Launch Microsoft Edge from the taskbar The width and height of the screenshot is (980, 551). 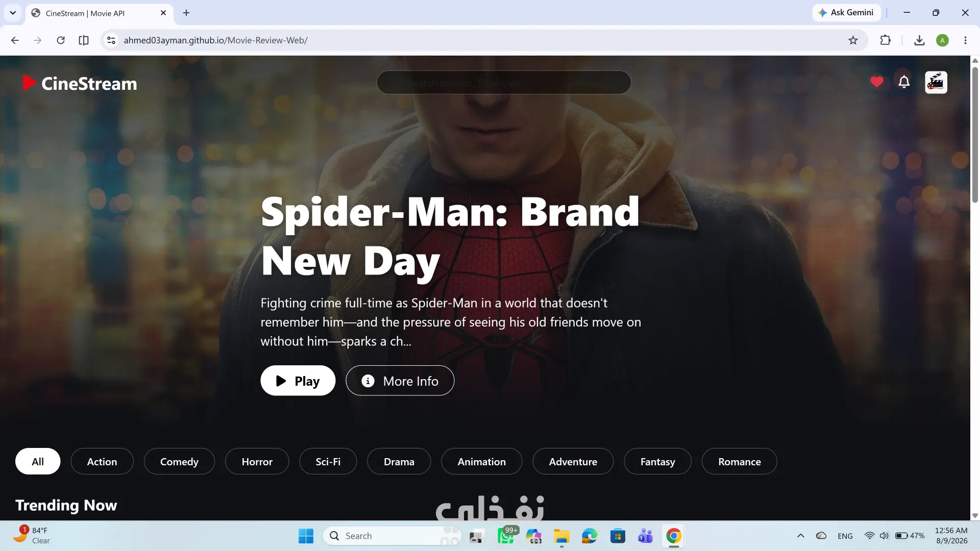590,536
